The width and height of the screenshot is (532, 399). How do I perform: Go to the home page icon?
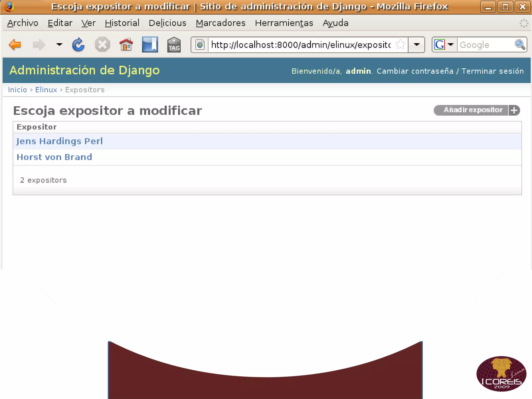coord(126,45)
